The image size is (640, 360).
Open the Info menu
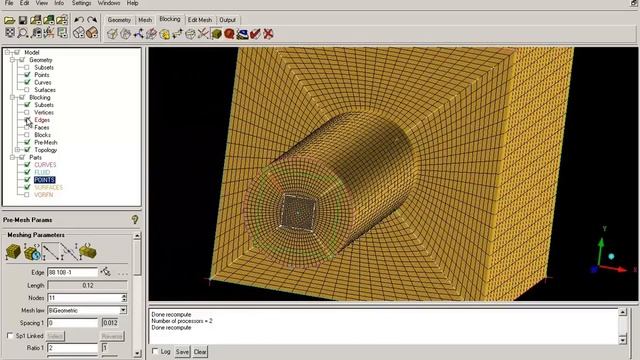(59, 3)
